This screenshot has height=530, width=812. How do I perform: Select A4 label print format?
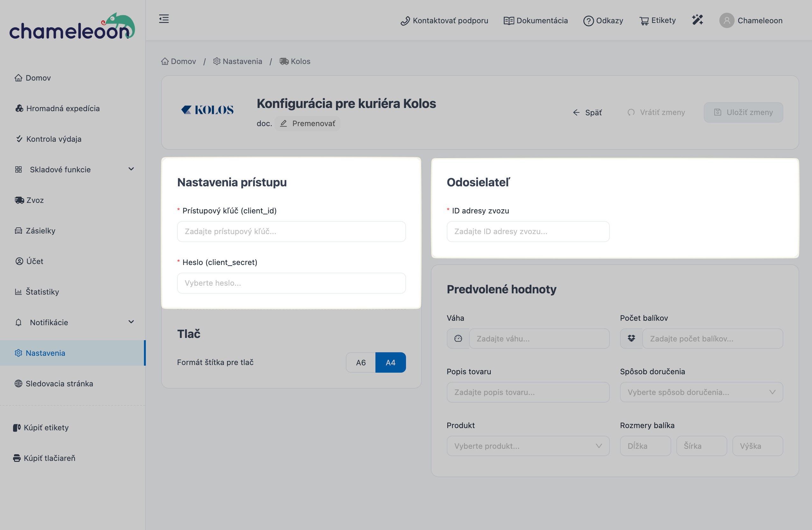coord(390,362)
